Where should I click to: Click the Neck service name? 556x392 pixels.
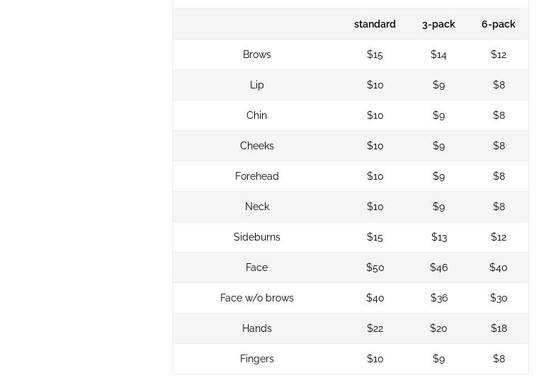coord(256,207)
